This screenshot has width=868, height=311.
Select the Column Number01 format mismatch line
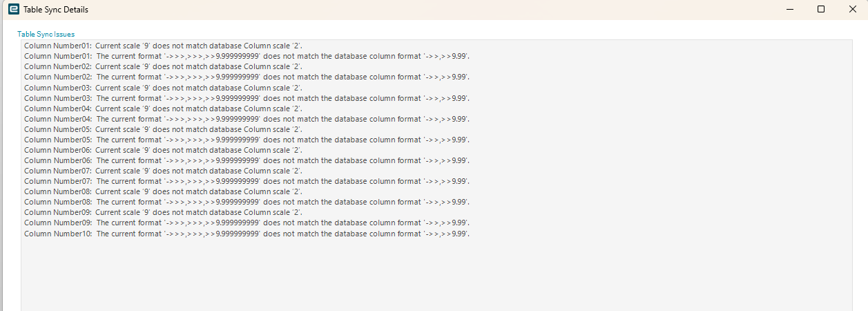(247, 56)
